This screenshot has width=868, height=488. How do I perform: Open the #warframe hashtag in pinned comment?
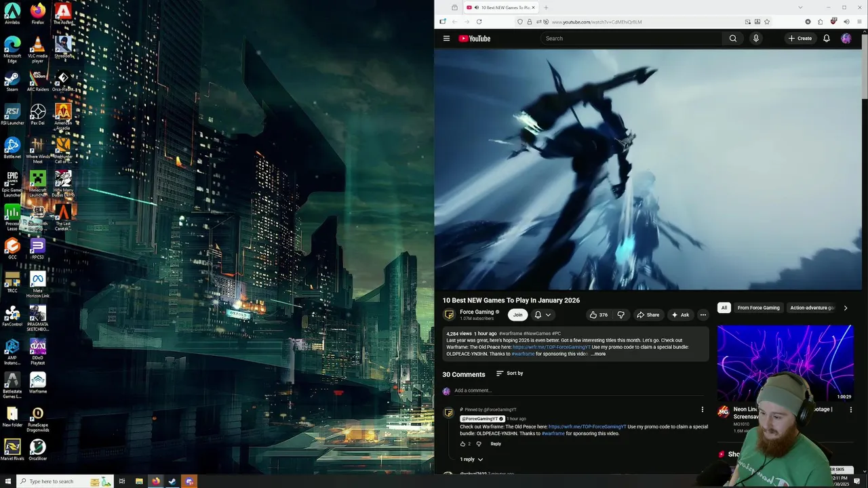click(x=553, y=434)
